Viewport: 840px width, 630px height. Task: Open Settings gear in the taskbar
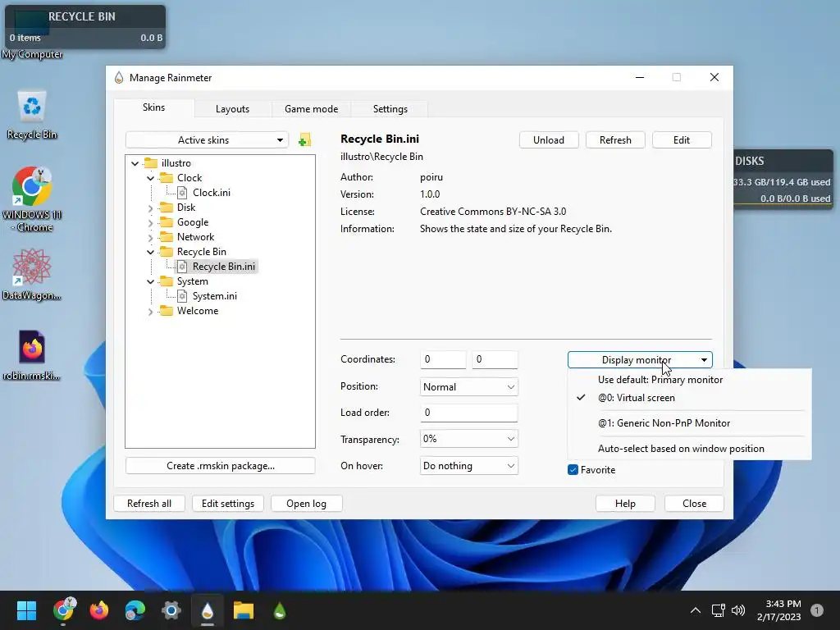pos(171,610)
